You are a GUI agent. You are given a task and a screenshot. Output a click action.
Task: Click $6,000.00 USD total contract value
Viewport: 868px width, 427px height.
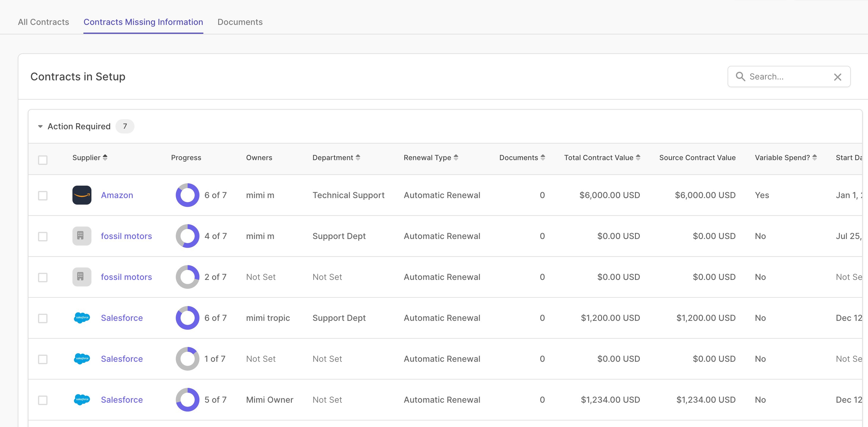coord(609,195)
